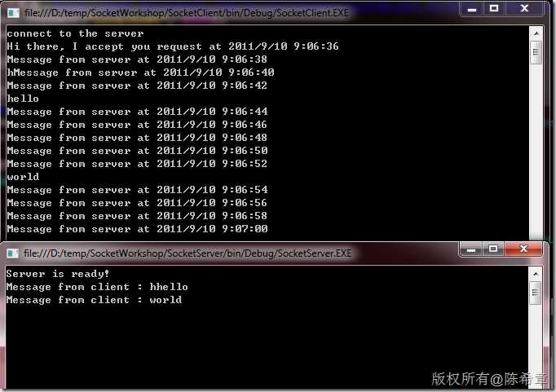Click scroll-up arrow in SocketServer window
This screenshot has height=392, width=556.
click(x=536, y=274)
